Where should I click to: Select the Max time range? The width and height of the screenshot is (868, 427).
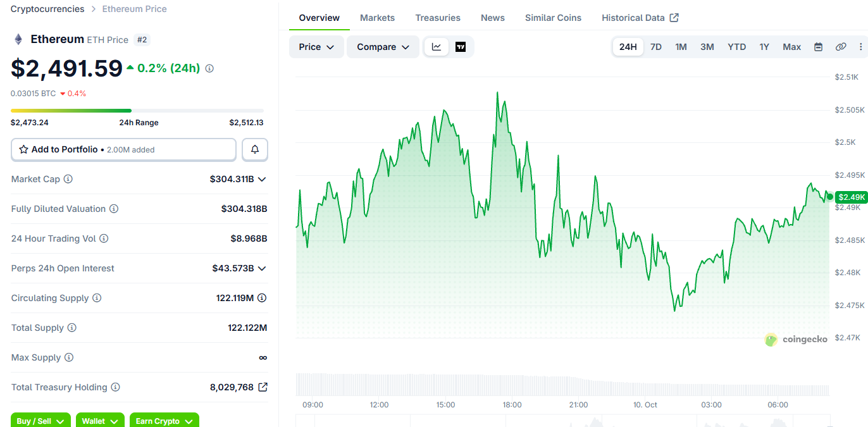click(x=791, y=47)
